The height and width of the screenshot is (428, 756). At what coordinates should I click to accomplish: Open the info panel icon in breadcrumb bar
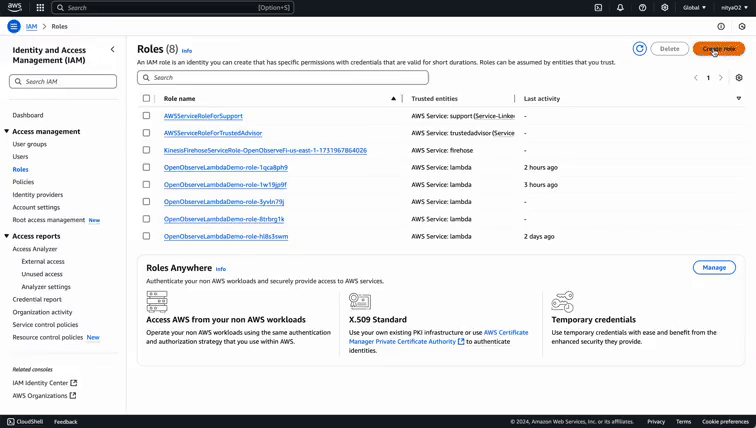click(x=721, y=27)
